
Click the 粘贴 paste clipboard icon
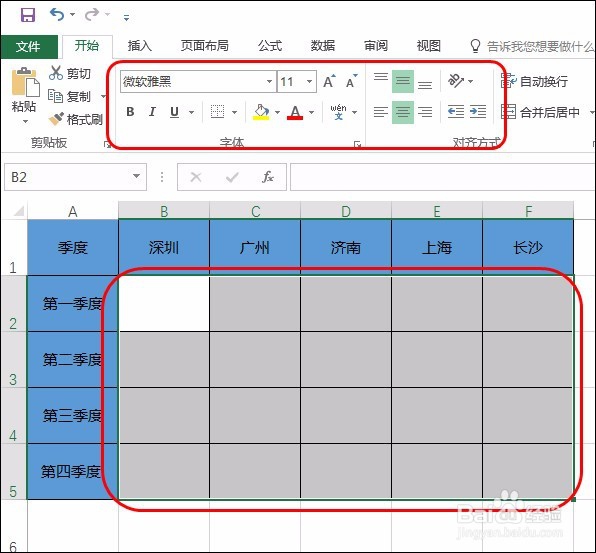(x=25, y=82)
